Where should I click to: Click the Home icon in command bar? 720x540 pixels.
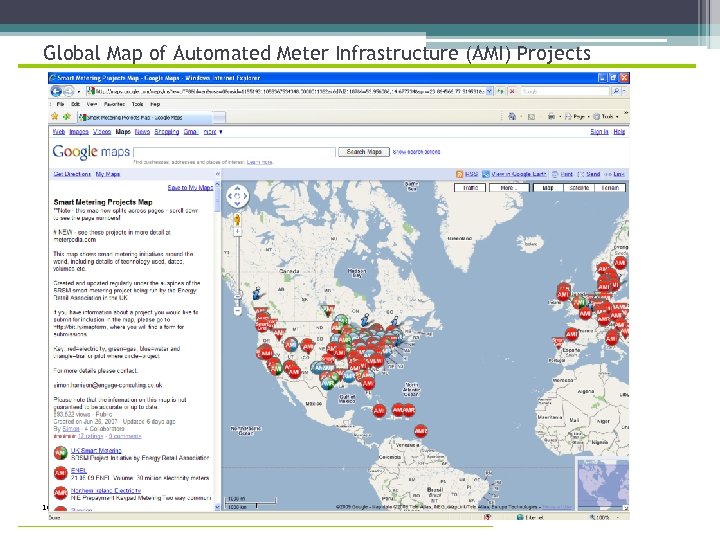click(512, 117)
